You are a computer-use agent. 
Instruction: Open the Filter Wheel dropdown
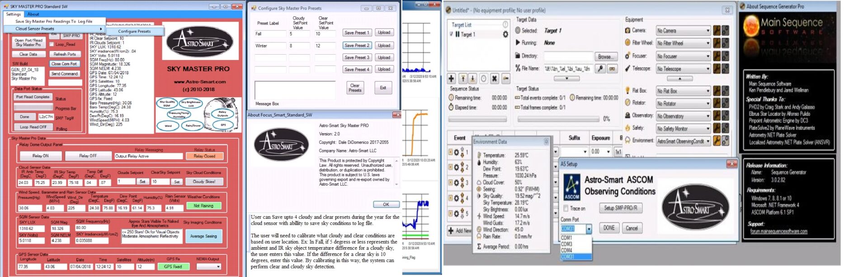(683, 43)
